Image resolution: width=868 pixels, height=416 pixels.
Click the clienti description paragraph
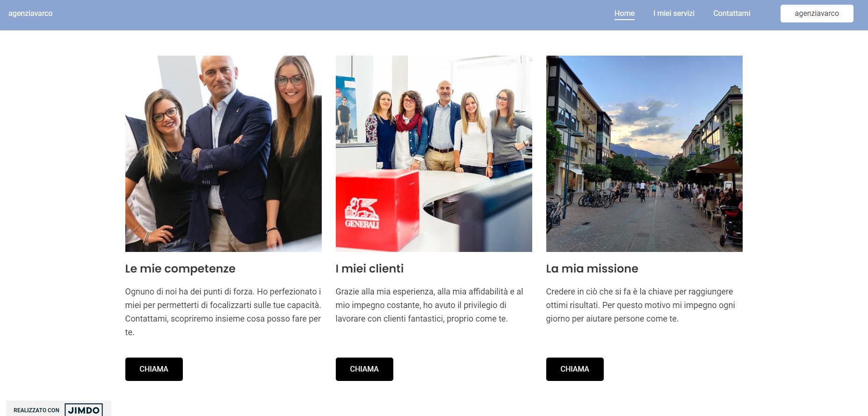pos(429,305)
